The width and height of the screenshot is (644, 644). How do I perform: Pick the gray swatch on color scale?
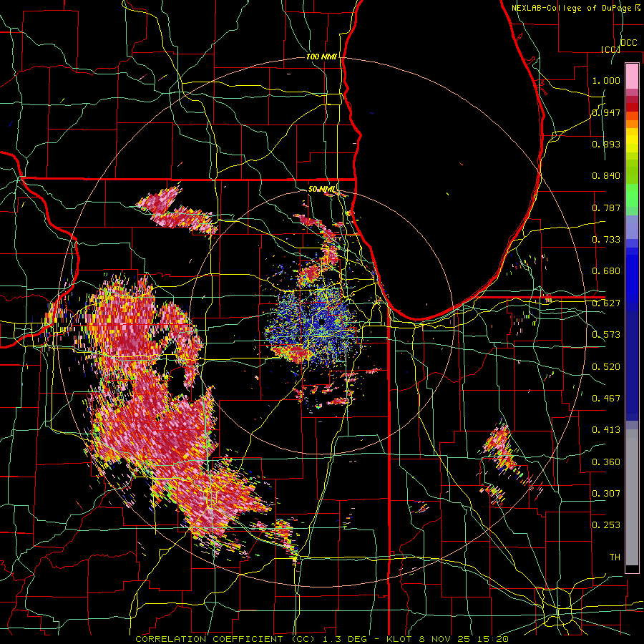pyautogui.click(x=632, y=497)
